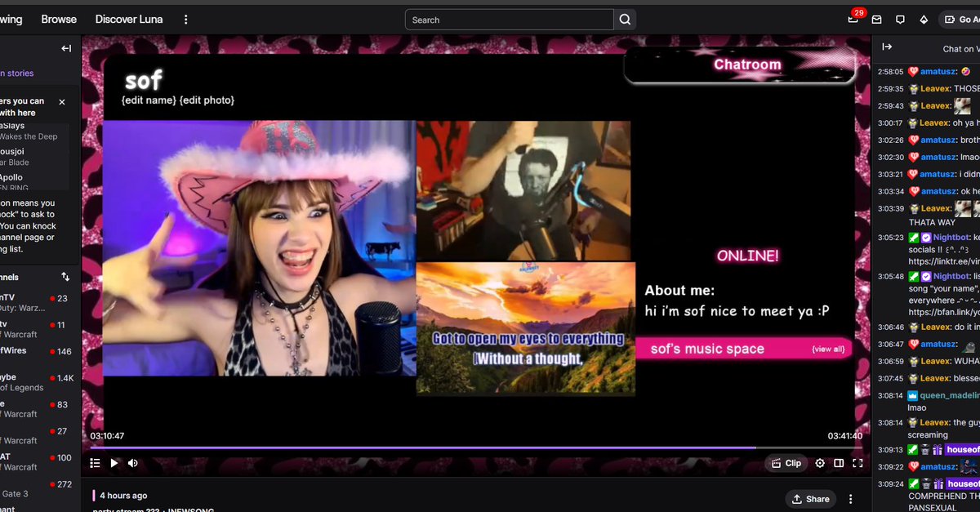Click the '4 hours ago' label
The height and width of the screenshot is (512, 980).
point(123,496)
